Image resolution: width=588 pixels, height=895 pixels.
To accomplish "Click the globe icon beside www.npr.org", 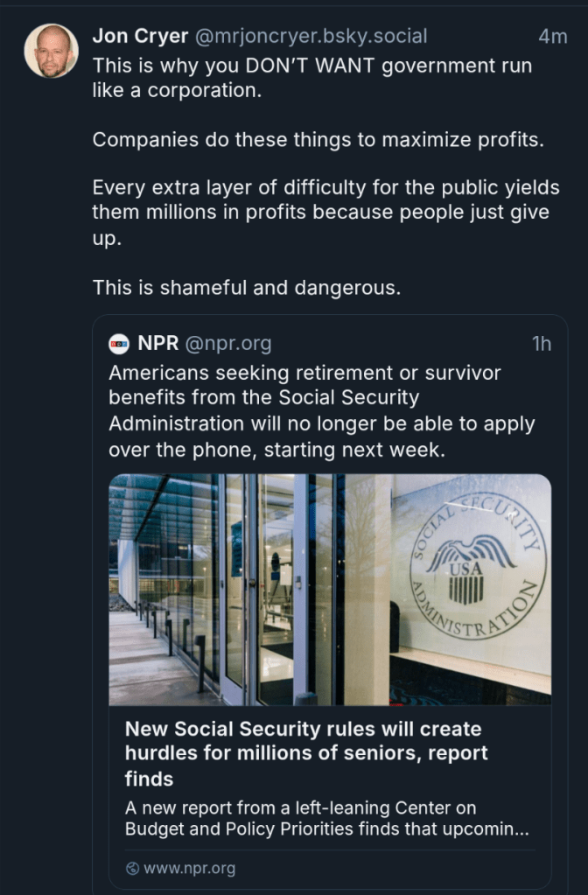I will [132, 869].
